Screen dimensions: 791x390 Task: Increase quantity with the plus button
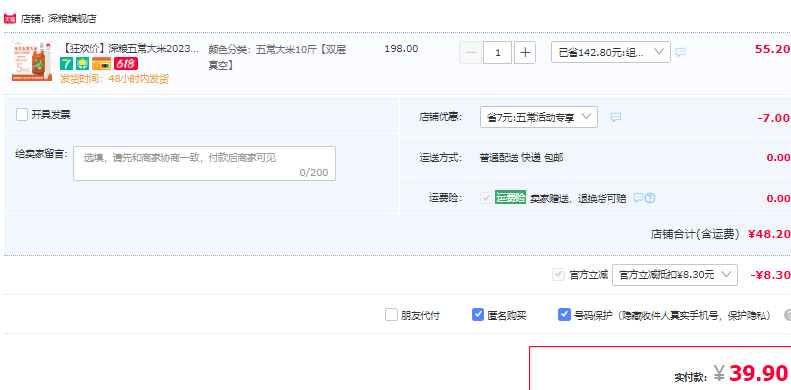click(x=525, y=52)
